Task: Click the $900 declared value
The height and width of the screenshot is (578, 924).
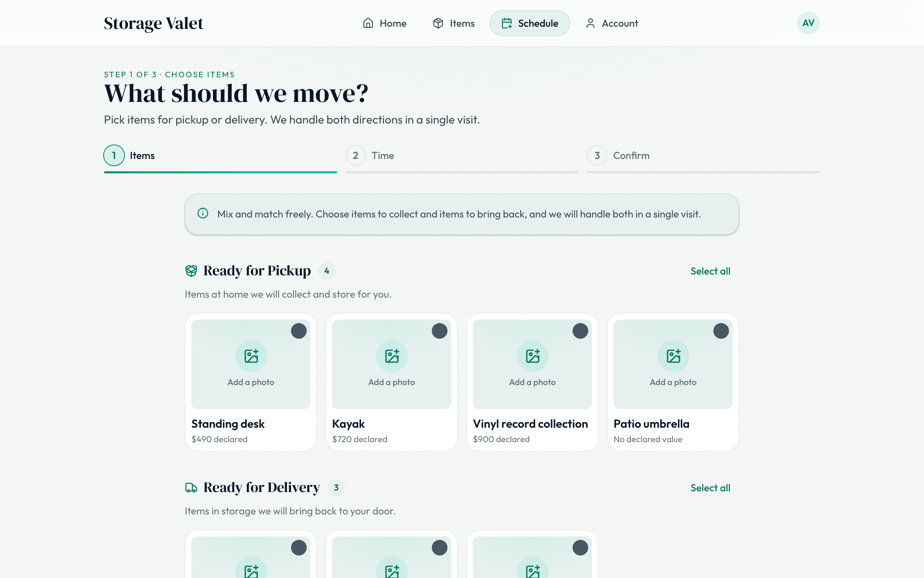Action: tap(501, 439)
